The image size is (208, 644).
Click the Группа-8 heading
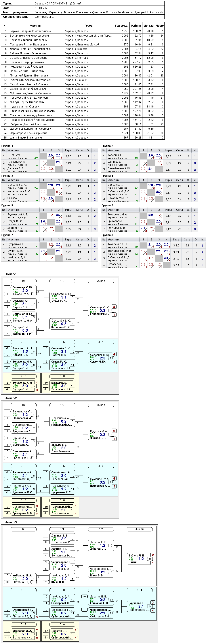(107, 235)
